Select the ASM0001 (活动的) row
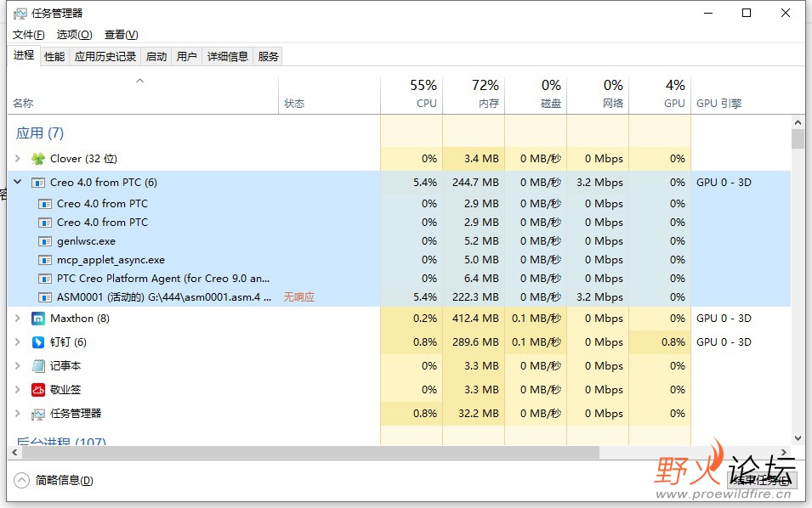 (400, 297)
